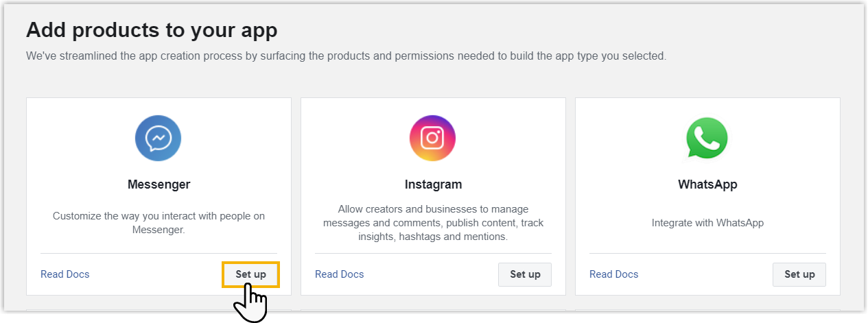Click the streamlined app creation subtitle
This screenshot has height=323, width=868.
346,56
